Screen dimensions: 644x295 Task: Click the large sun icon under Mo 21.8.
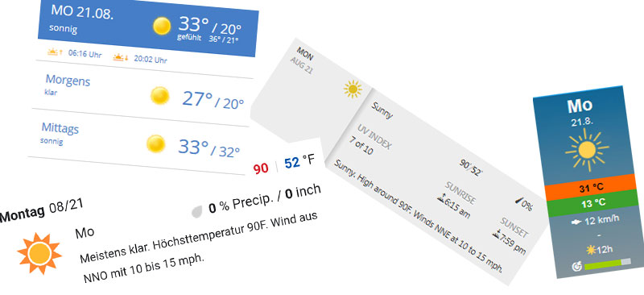[587, 150]
